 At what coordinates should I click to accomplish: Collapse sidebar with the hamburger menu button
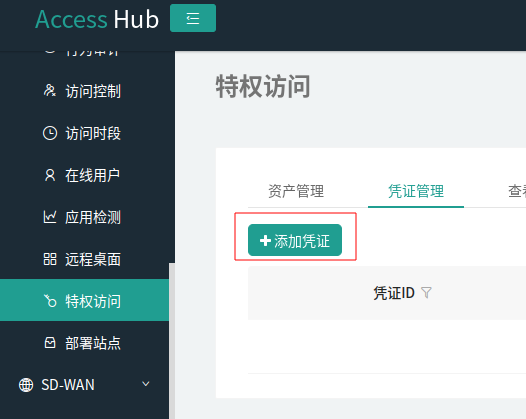pyautogui.click(x=193, y=18)
